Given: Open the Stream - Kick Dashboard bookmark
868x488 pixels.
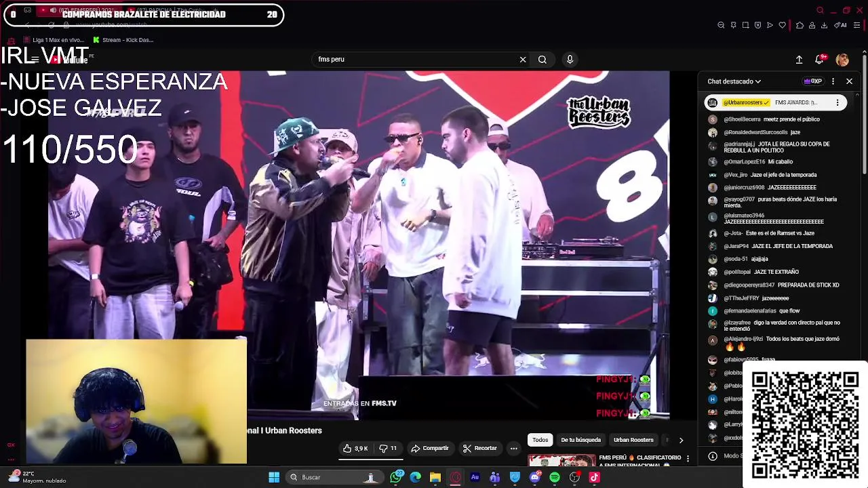Looking at the screenshot, I should 123,40.
